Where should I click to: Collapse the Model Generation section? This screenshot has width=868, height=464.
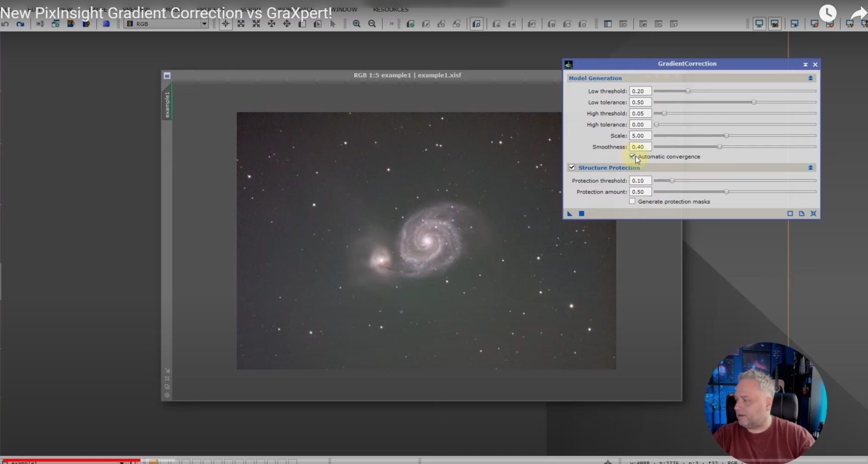811,78
